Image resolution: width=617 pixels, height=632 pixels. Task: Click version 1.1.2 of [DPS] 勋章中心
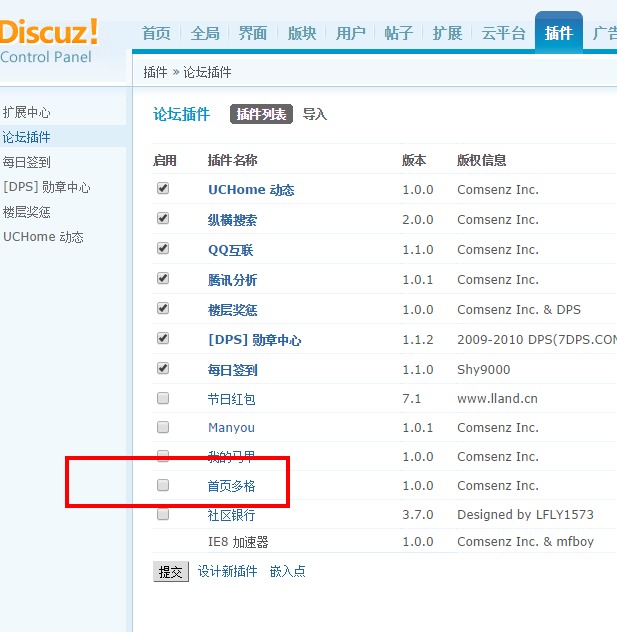coord(418,340)
